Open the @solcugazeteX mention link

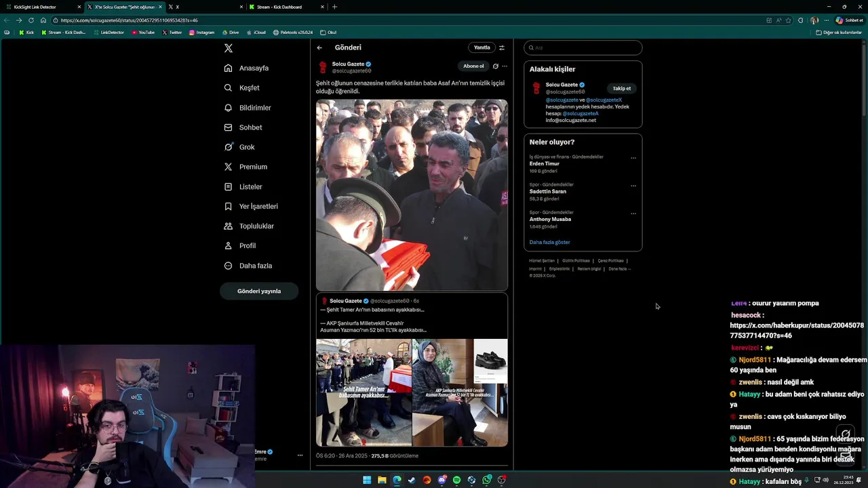point(604,100)
